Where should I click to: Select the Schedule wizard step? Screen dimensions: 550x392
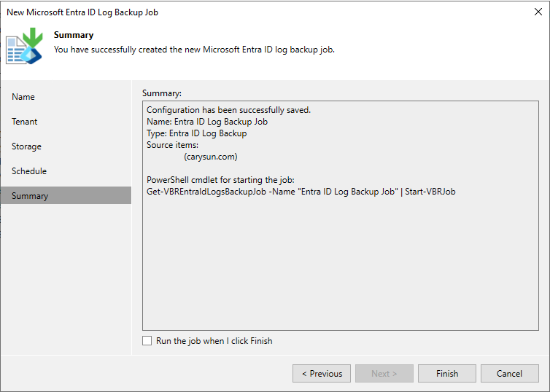pyautogui.click(x=29, y=171)
